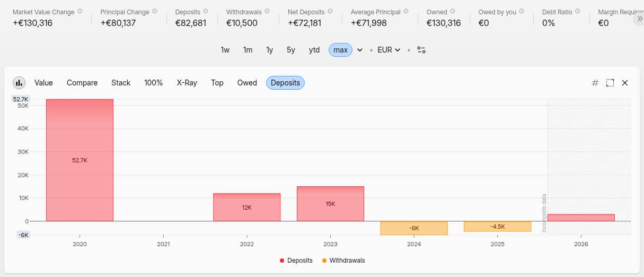644x277 pixels.
Task: Click the hash numbers icon in chart header
Action: (x=595, y=83)
